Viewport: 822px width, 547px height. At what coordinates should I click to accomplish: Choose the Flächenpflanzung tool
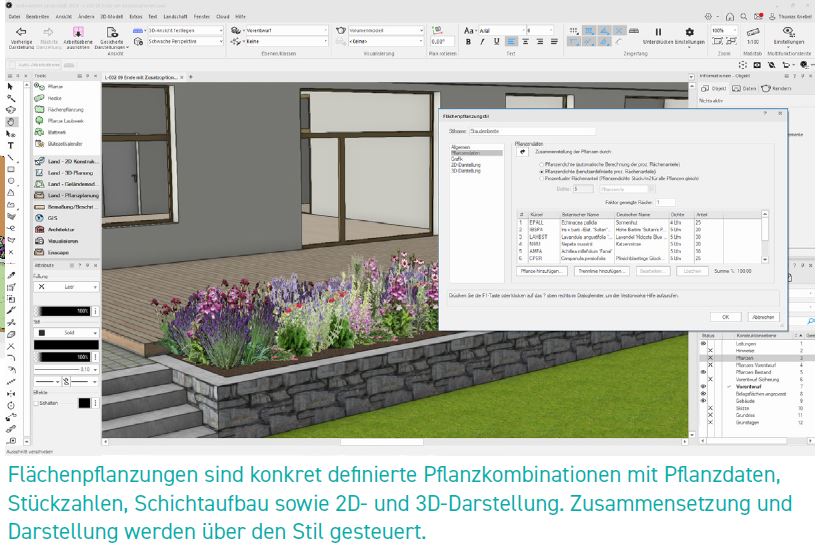pyautogui.click(x=59, y=110)
